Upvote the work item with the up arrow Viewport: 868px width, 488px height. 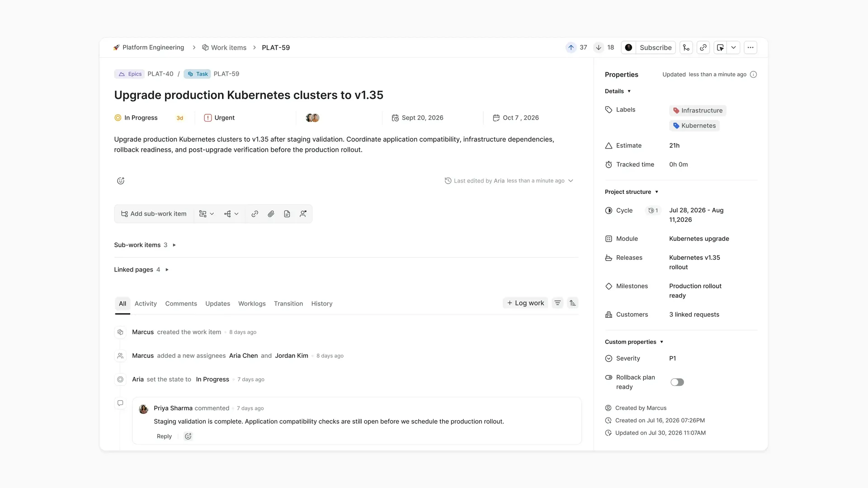pos(571,47)
